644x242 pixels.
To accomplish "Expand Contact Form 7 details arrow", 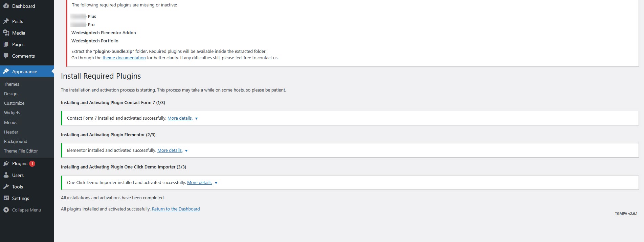I will click(x=196, y=119).
